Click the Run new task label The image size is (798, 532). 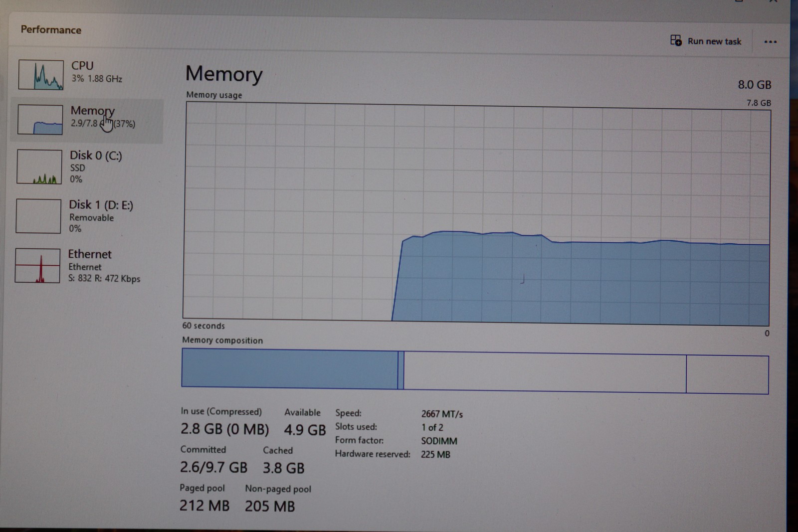(x=714, y=41)
